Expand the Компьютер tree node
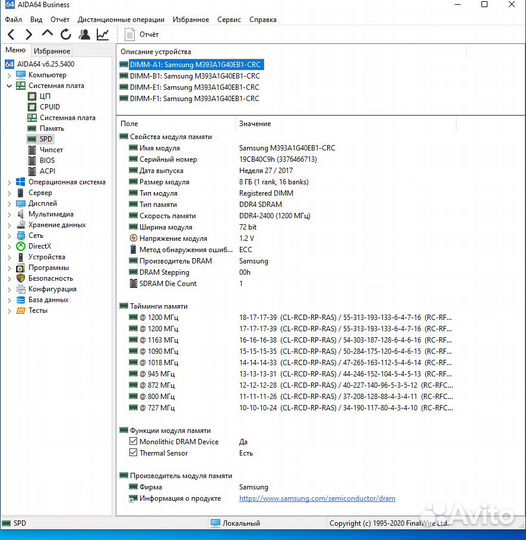The width and height of the screenshot is (526, 540). (x=9, y=75)
